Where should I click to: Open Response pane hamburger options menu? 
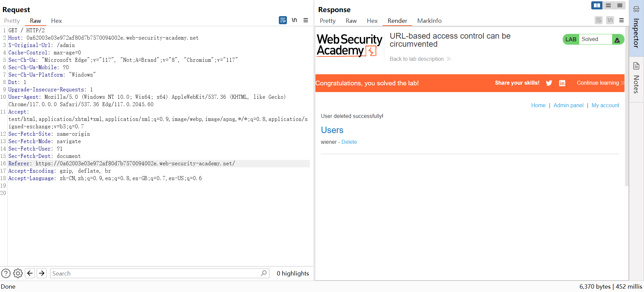(621, 20)
